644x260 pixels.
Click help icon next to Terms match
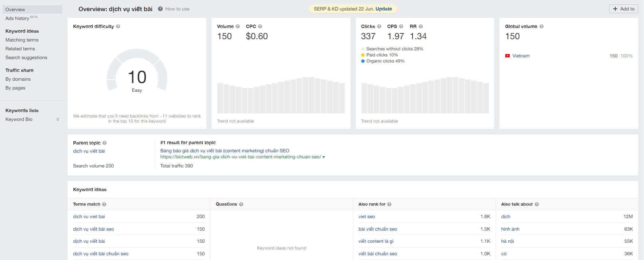point(104,204)
